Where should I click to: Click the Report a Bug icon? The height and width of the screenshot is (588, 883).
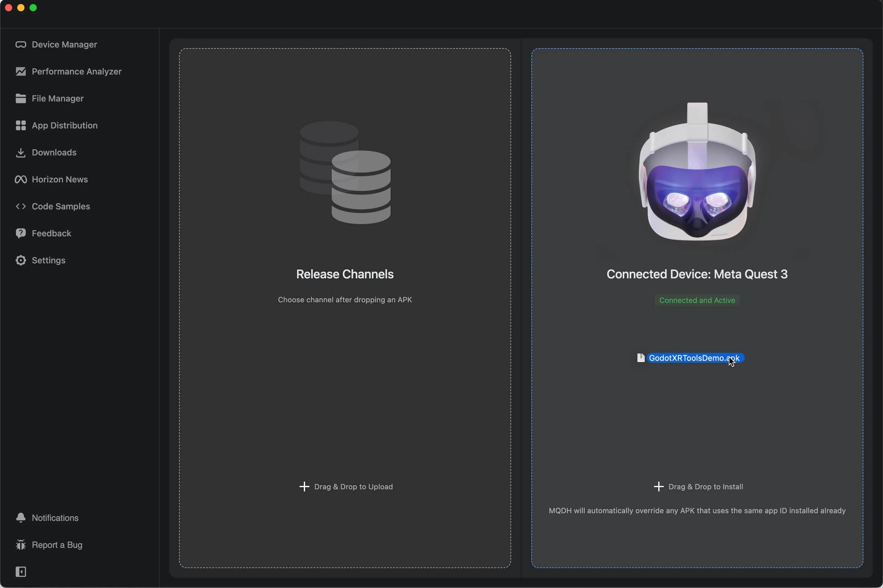21,545
